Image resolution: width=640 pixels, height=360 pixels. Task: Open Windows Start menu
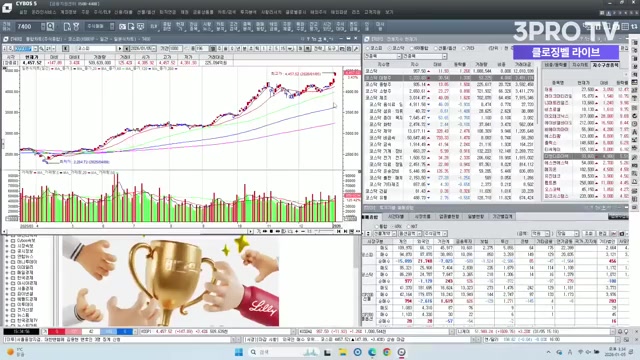[x=239, y=352]
